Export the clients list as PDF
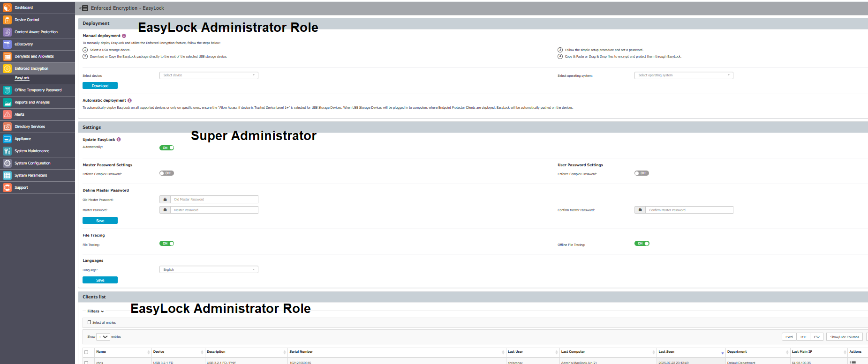 pyautogui.click(x=803, y=337)
